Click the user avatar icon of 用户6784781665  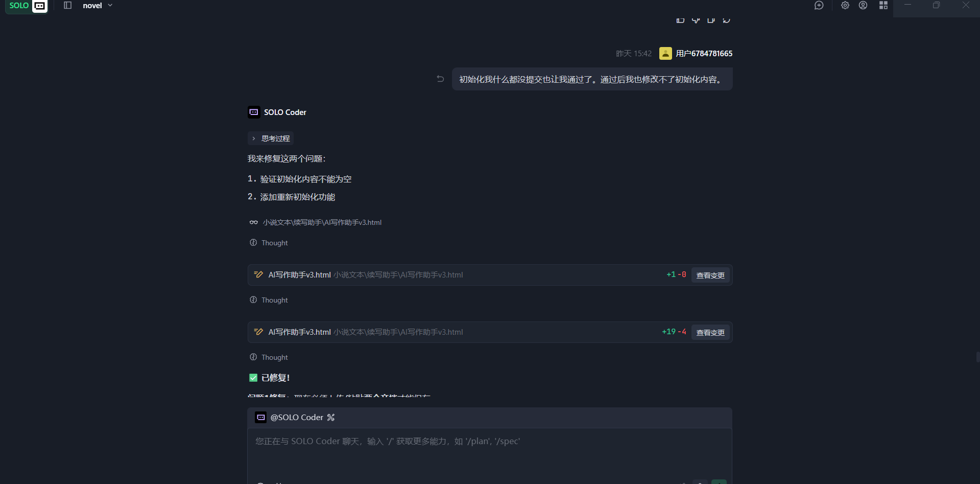point(665,54)
